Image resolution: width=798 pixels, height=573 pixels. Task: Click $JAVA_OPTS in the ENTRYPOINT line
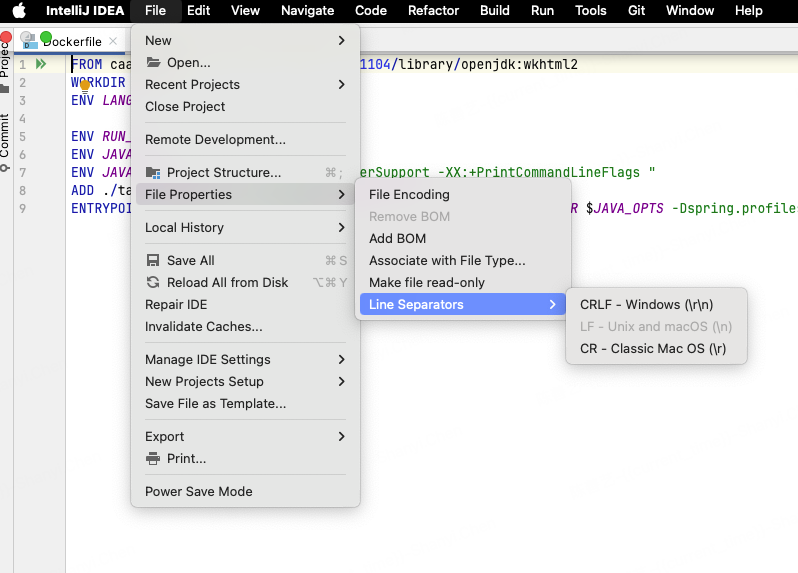tap(624, 208)
